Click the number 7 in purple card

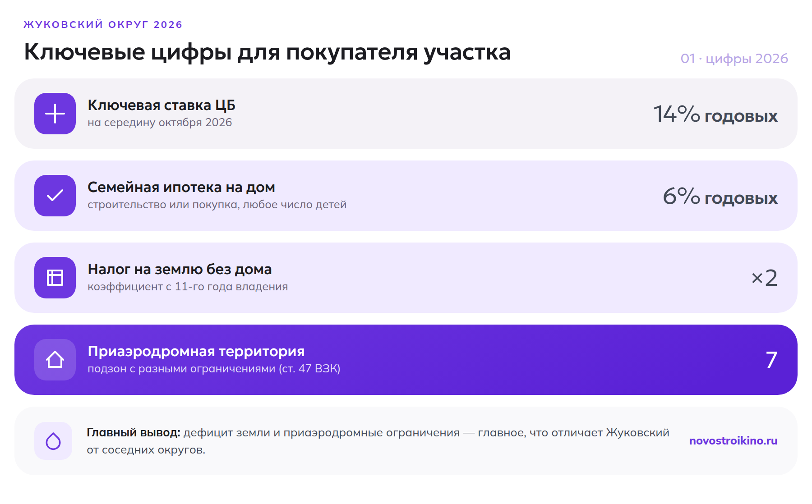pyautogui.click(x=771, y=360)
